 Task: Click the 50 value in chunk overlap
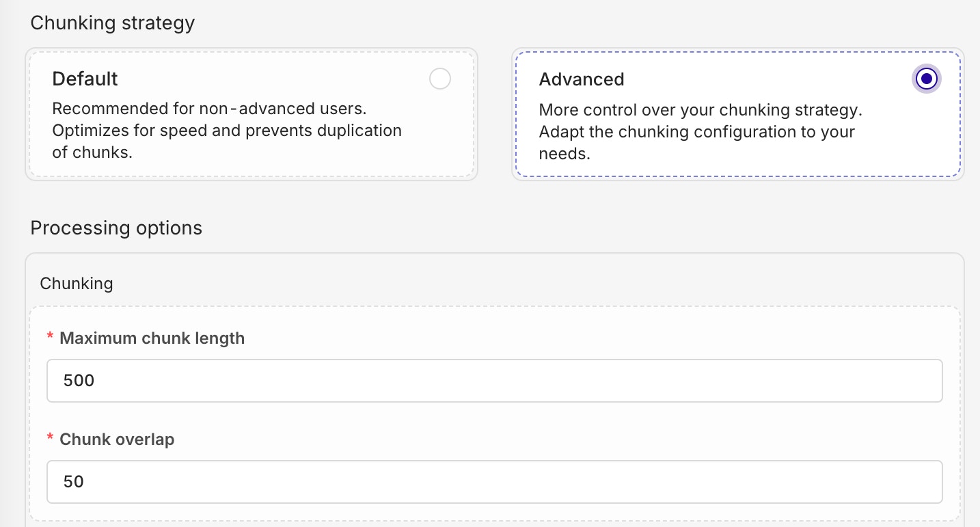73,482
